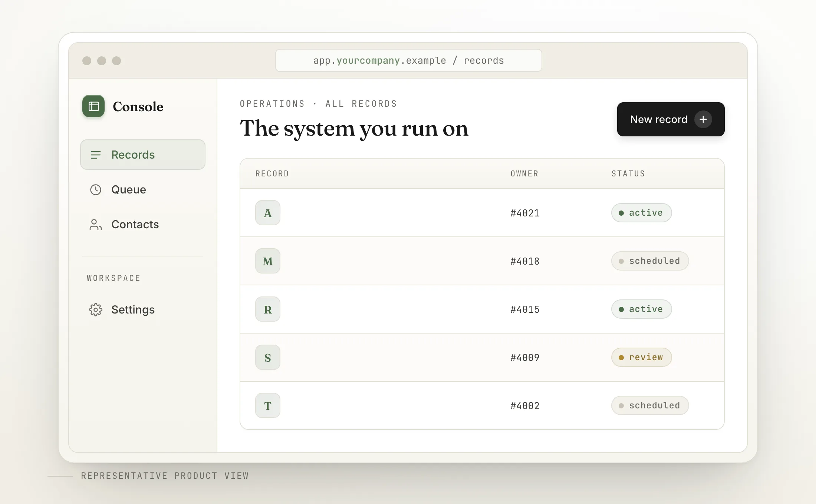The height and width of the screenshot is (504, 816).
Task: Sort by the RECORD column header
Action: pyautogui.click(x=272, y=173)
